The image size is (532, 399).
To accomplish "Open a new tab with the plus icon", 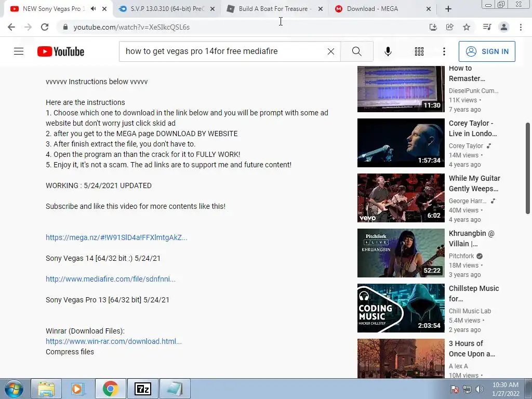I will click(448, 9).
